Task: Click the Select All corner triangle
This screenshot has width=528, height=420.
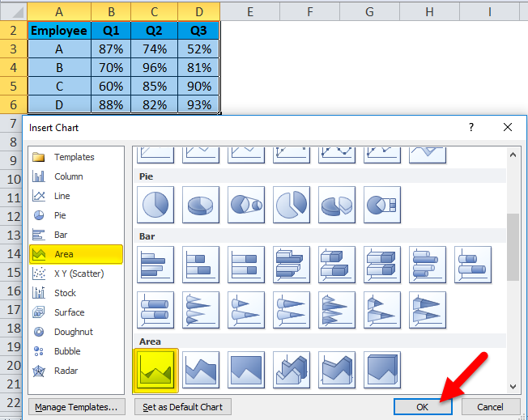Action: pos(14,12)
